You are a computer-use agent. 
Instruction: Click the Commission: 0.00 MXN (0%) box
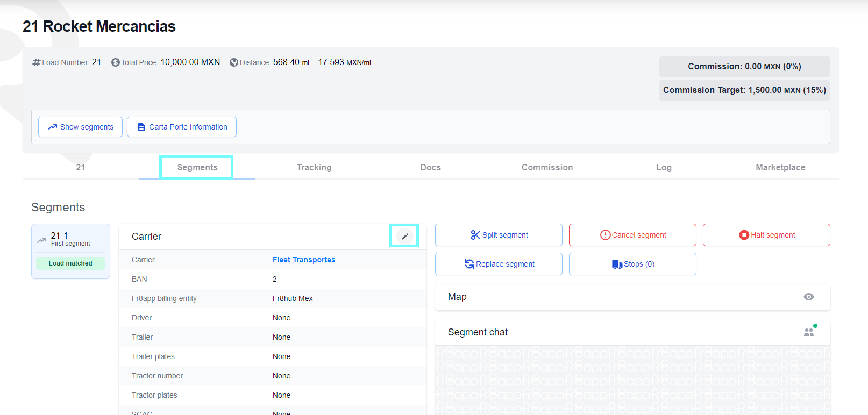[744, 66]
